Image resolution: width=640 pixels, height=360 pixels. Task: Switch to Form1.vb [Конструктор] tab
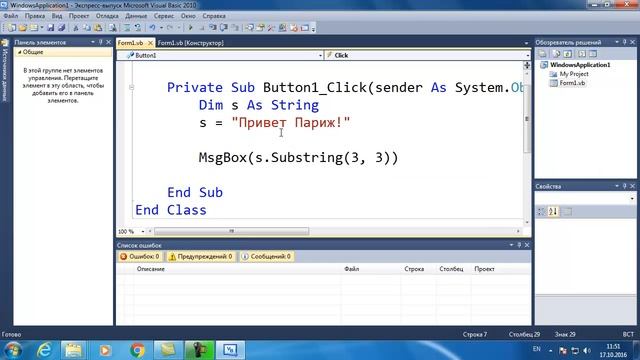[191, 43]
